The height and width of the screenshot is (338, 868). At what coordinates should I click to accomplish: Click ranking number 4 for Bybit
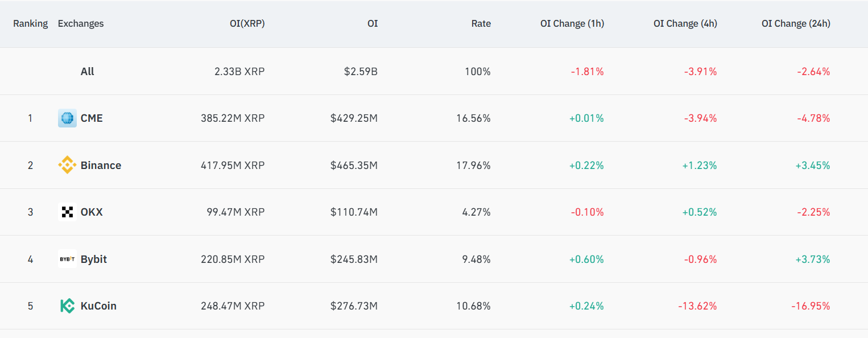coord(30,259)
